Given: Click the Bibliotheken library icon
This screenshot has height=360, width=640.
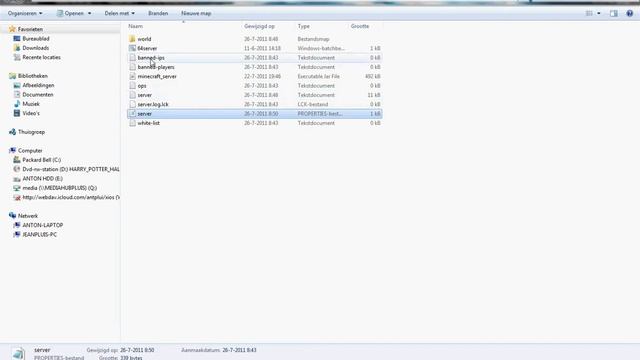Looking at the screenshot, I should [12, 76].
